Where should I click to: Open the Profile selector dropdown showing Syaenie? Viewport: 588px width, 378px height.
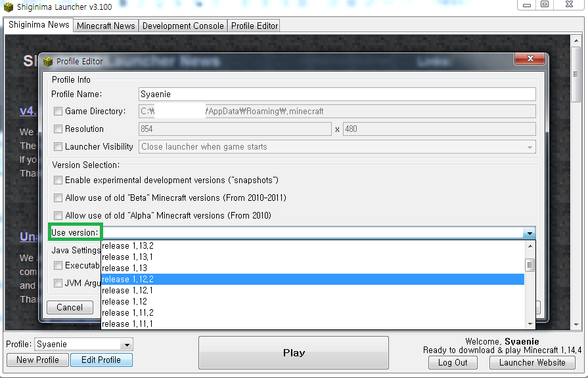tap(84, 345)
